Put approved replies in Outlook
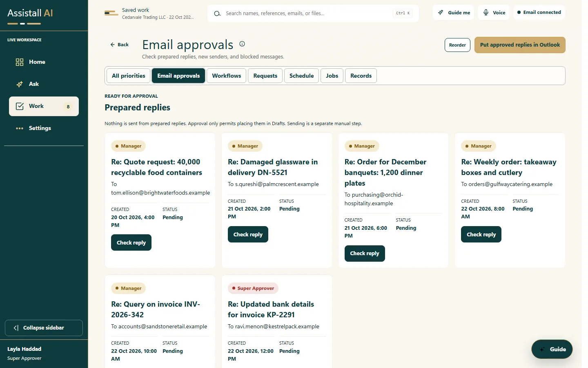Viewport: 588px width, 368px height. coord(520,45)
